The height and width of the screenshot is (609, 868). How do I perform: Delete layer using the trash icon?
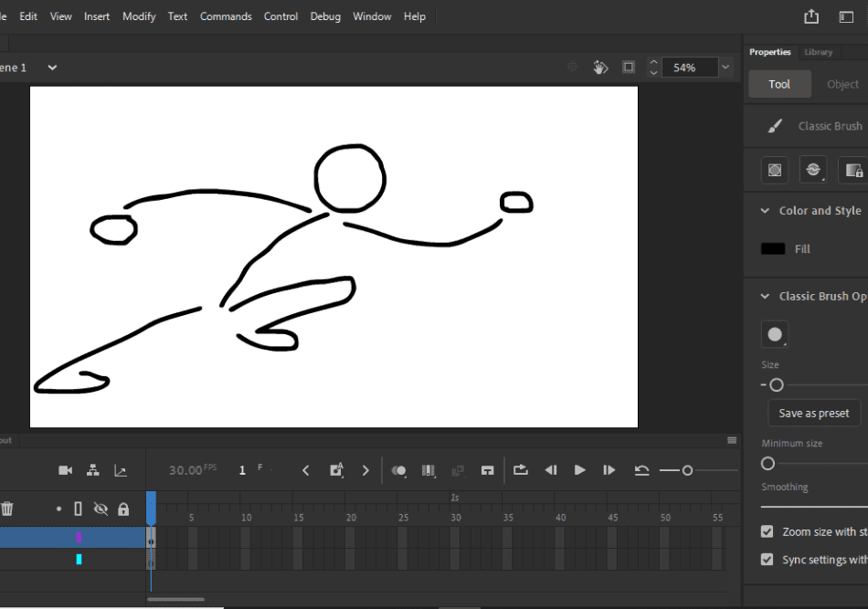(x=7, y=509)
